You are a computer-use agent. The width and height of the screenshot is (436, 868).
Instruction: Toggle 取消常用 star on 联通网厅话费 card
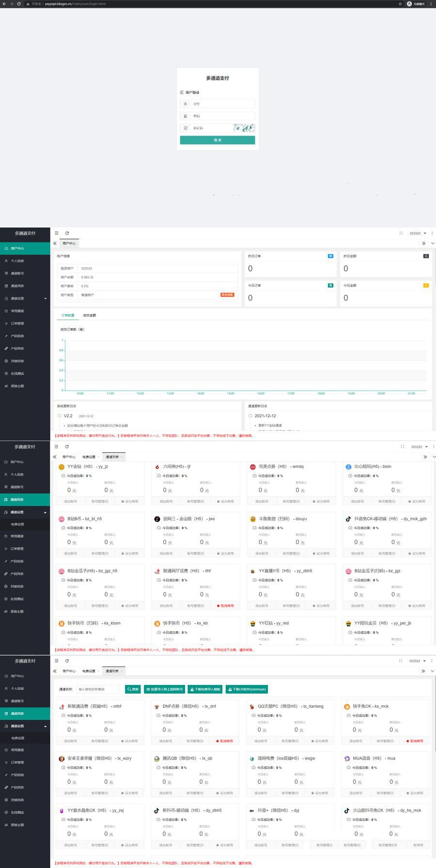[225, 606]
